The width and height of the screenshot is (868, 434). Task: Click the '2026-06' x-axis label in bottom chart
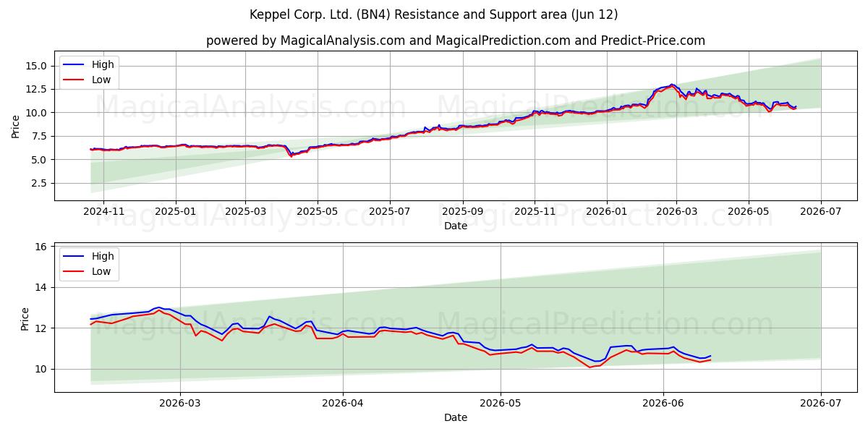point(663,403)
